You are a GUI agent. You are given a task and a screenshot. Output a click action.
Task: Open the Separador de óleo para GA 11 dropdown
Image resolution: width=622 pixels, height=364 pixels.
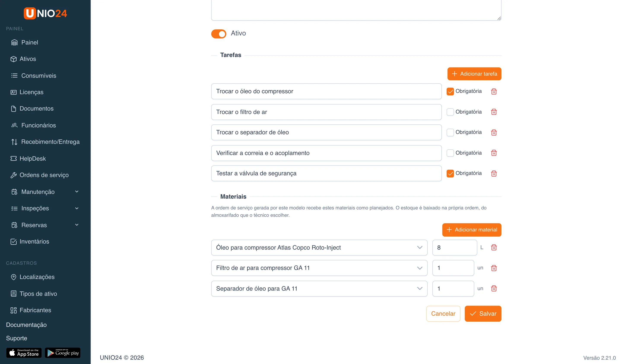click(x=319, y=288)
